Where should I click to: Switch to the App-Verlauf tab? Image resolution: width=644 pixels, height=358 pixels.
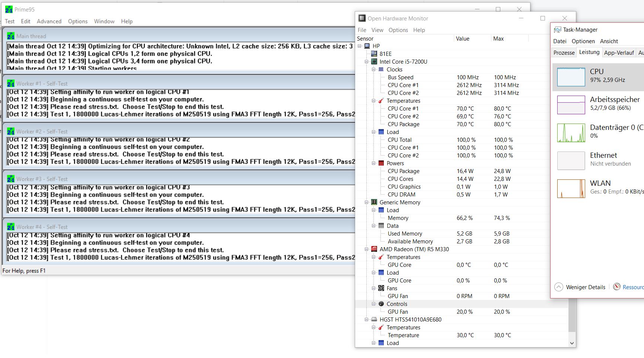pyautogui.click(x=619, y=53)
